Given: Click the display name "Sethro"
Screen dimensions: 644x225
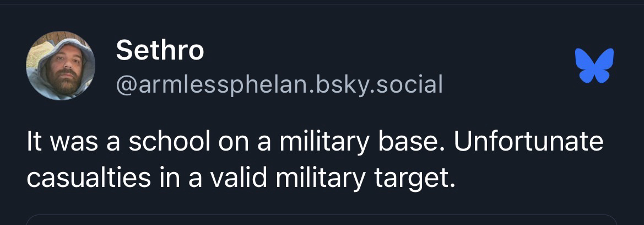Looking at the screenshot, I should coord(160,51).
